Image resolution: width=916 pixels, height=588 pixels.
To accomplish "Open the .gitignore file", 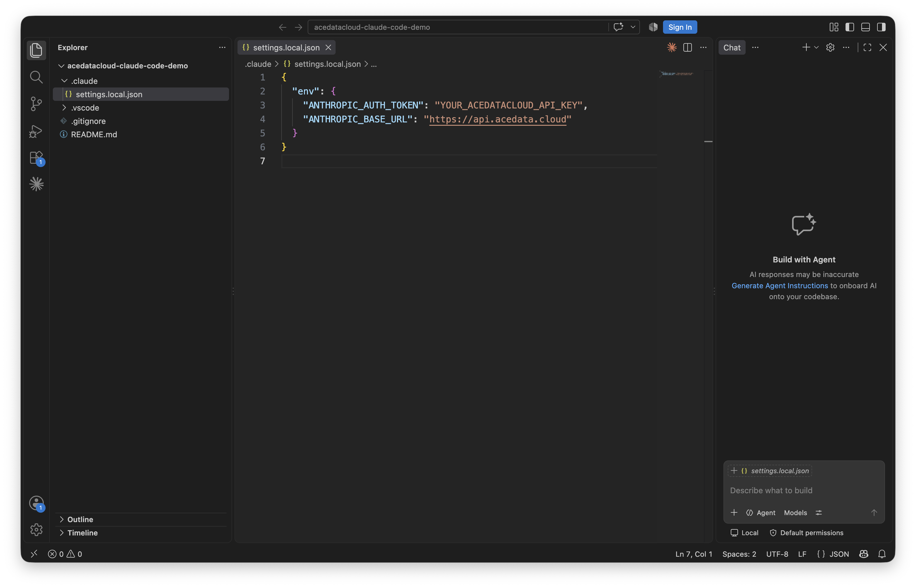I will [x=141, y=121].
